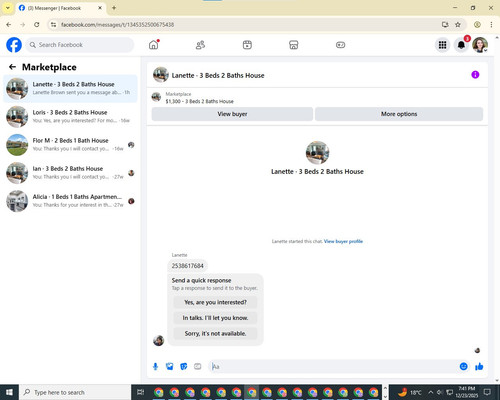Record a voice clip with microphone icon
The width and height of the screenshot is (500, 400).
155,367
